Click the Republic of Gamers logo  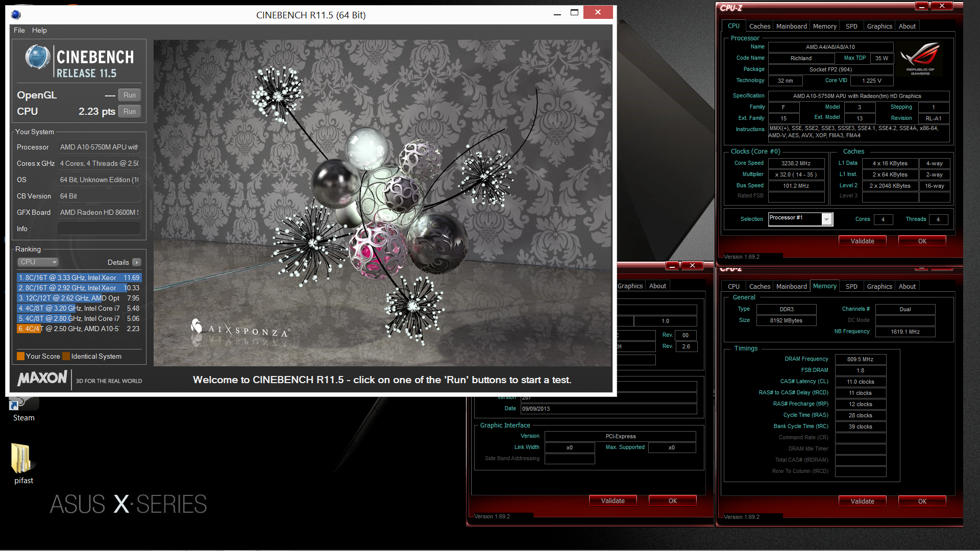click(920, 59)
